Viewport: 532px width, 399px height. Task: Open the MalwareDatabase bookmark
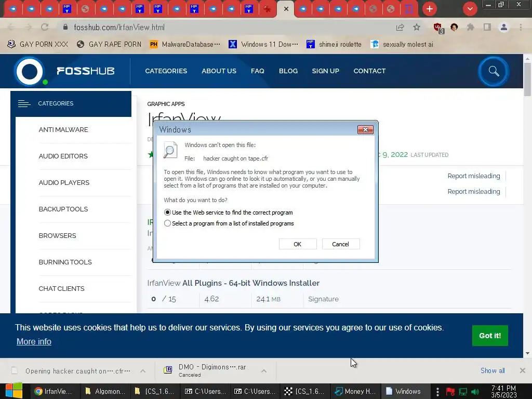point(185,45)
